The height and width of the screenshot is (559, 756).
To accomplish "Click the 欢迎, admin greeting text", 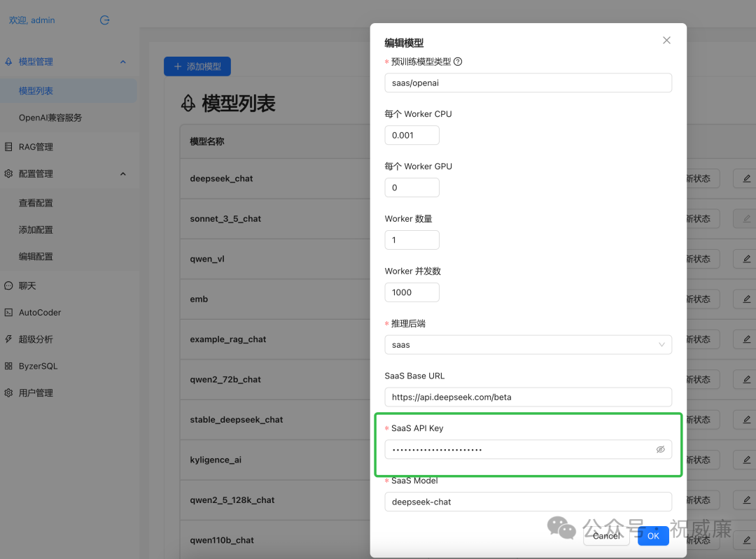I will (31, 20).
